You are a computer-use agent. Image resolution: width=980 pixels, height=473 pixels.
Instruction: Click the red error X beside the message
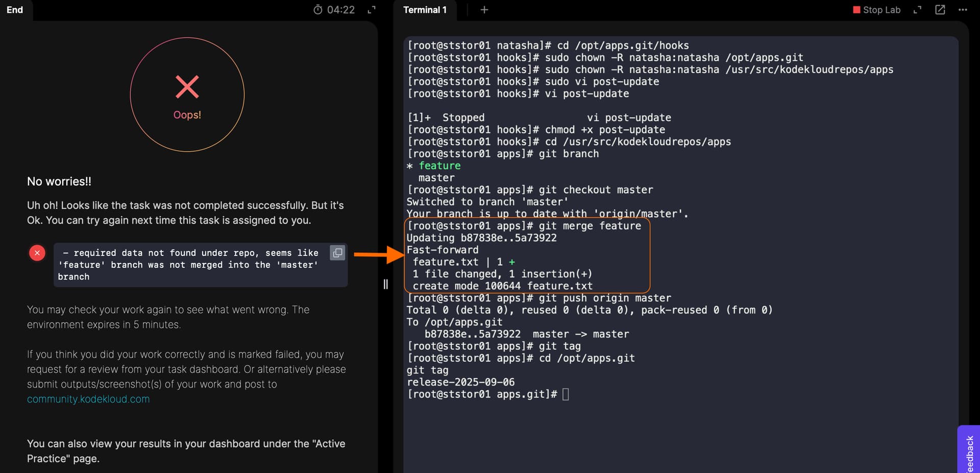tap(37, 253)
